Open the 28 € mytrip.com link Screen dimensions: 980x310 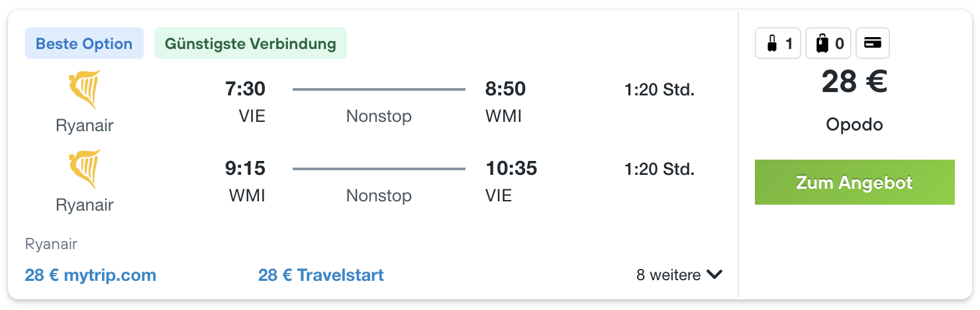click(91, 275)
